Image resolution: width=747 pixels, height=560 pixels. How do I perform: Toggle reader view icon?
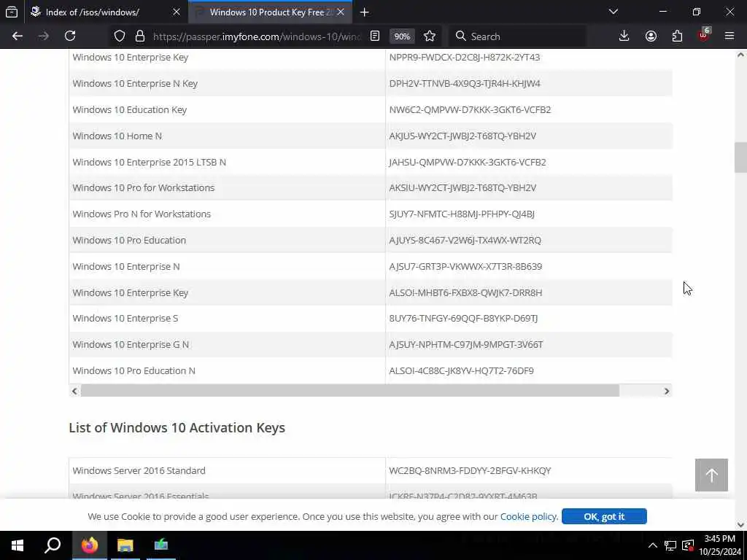pos(375,36)
